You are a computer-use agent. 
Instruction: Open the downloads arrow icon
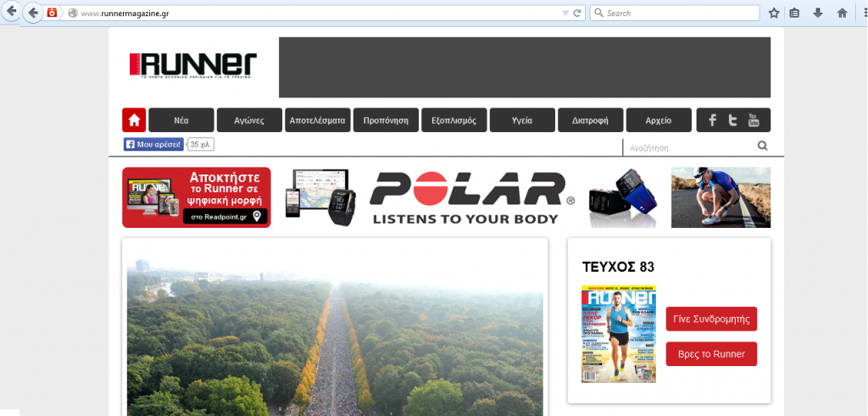(818, 13)
